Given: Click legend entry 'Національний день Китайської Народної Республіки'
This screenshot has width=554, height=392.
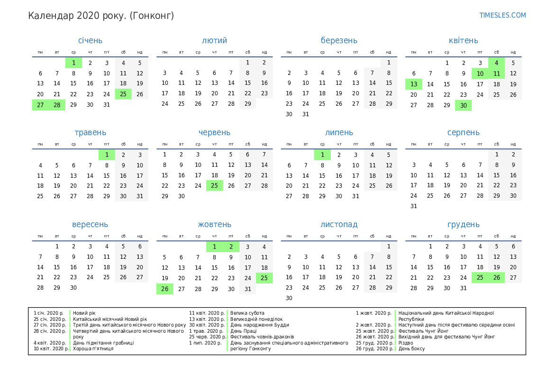Looking at the screenshot, I should pos(446,316).
